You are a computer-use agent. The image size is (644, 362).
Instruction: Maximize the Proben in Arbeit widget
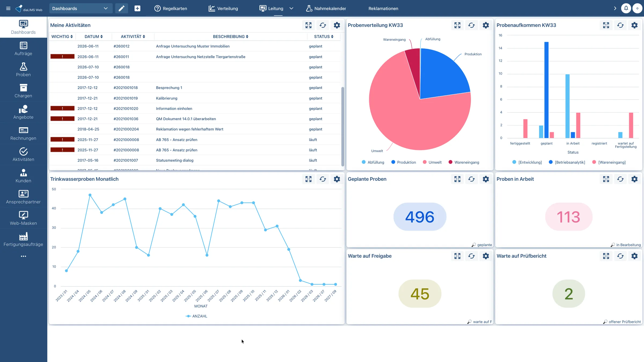click(x=606, y=179)
